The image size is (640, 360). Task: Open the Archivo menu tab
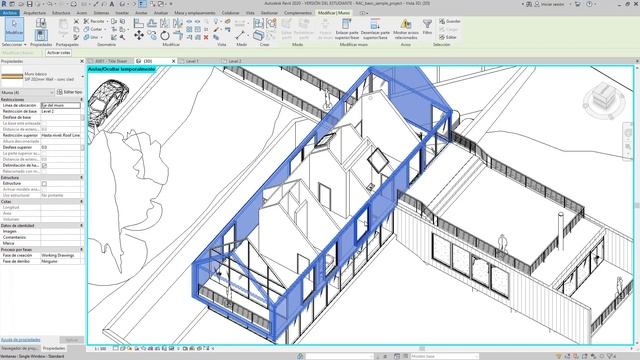point(9,13)
